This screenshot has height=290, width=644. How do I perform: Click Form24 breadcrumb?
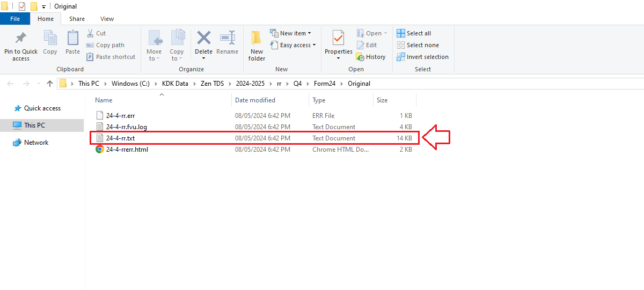tap(324, 84)
